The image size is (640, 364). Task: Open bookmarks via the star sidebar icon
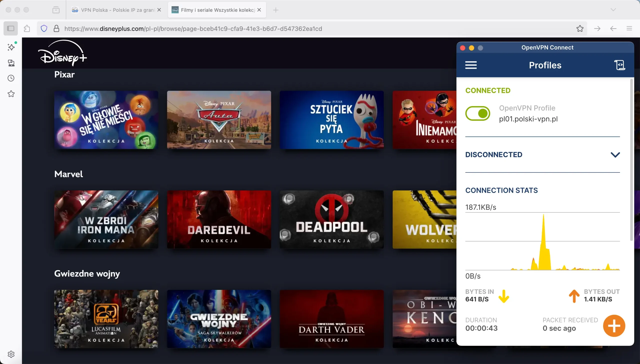coord(11,94)
